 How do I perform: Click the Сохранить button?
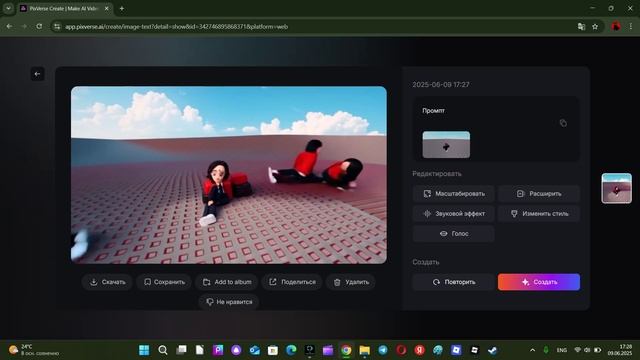click(x=164, y=282)
